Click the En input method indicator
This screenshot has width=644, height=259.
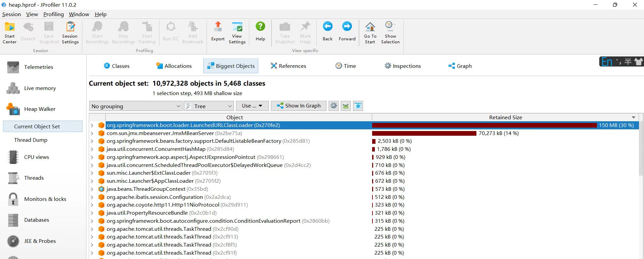[x=607, y=61]
